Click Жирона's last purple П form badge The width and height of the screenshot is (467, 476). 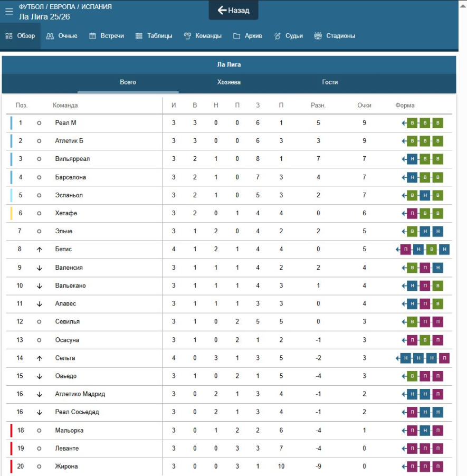(x=437, y=467)
